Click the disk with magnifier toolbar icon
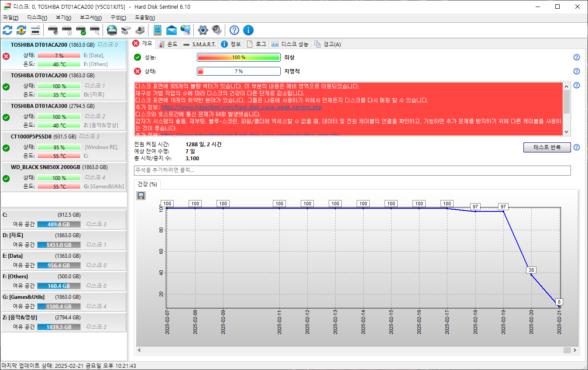588x370 pixels. 95,30
